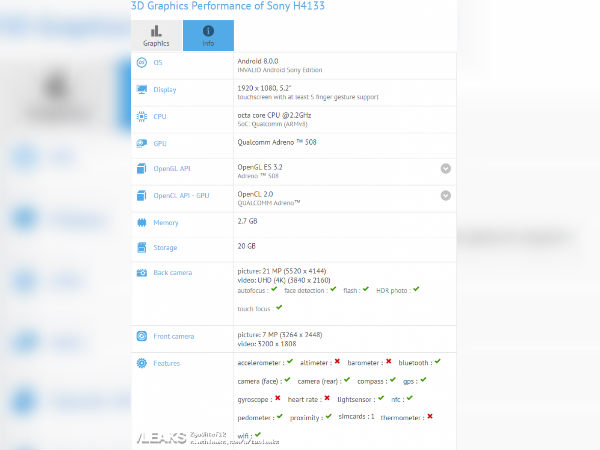Click the autofocus green check mark

274,289
